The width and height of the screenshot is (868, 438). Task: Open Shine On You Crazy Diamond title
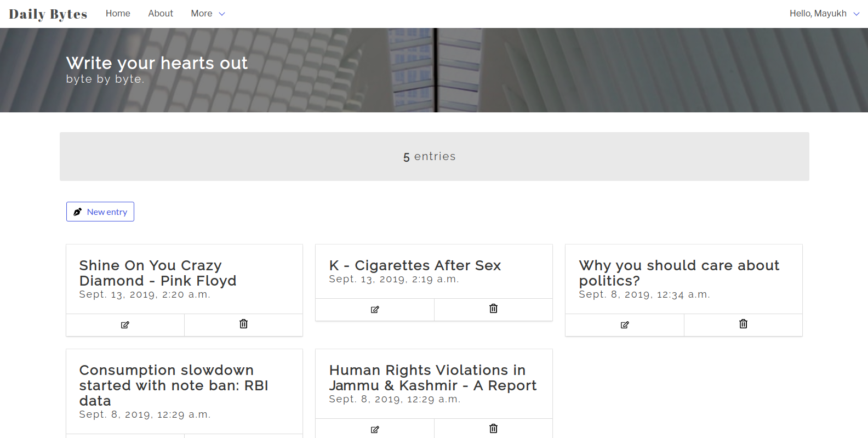157,273
